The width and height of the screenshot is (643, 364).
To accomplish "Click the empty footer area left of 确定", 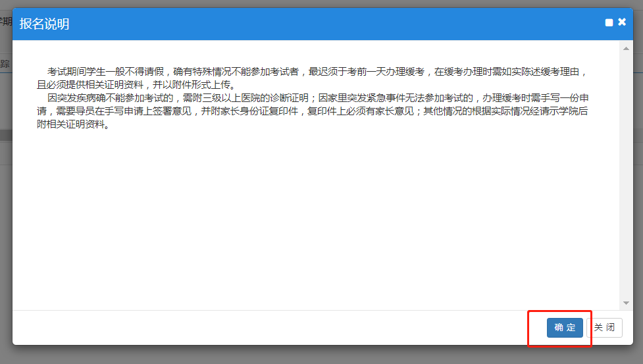I will click(263, 328).
